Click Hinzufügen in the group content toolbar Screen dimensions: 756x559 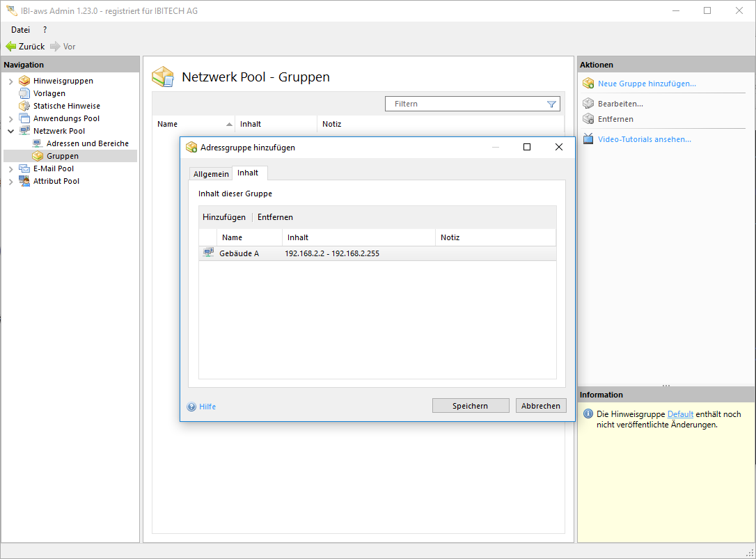click(x=224, y=217)
